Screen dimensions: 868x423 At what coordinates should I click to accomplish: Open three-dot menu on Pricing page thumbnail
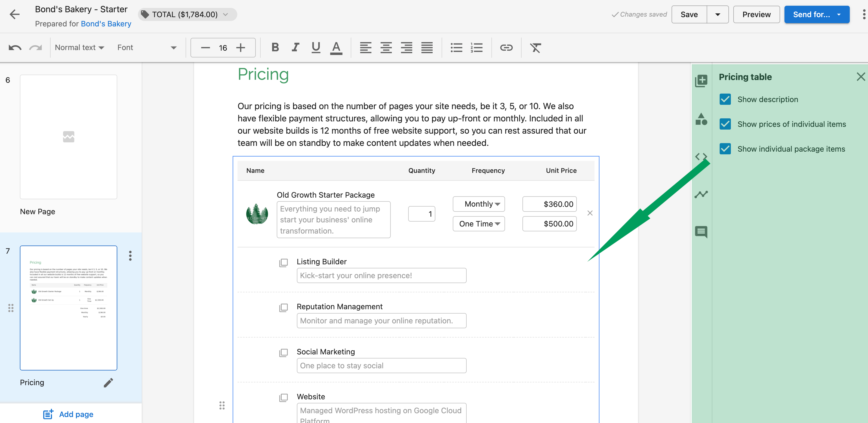click(130, 256)
